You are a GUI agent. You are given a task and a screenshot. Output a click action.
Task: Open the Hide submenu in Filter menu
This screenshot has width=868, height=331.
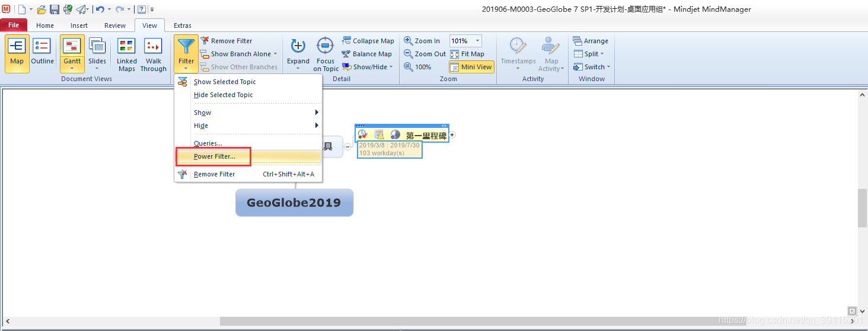click(x=248, y=126)
